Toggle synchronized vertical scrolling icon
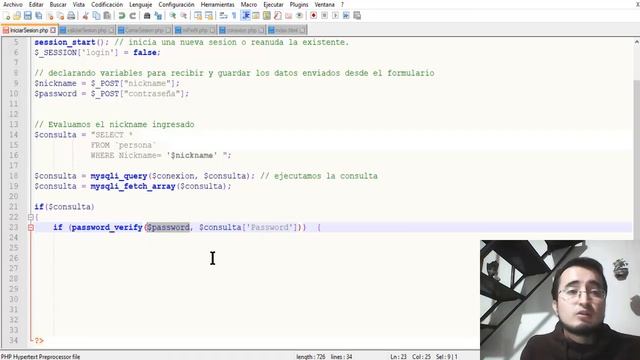 tap(198, 16)
